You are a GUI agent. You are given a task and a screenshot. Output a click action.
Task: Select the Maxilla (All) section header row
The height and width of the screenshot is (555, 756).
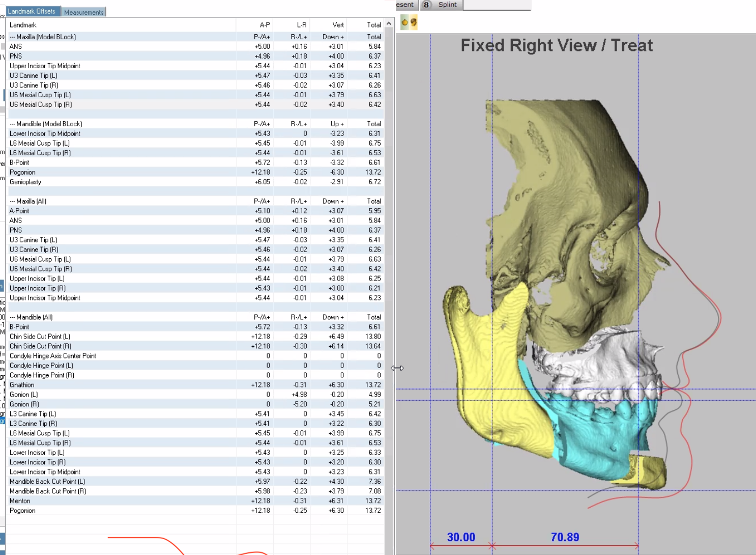[195, 201]
